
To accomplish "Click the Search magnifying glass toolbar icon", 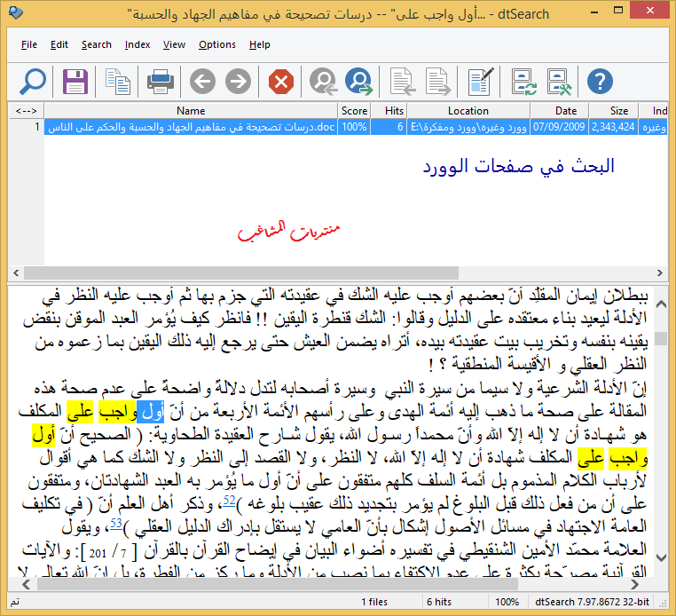I will coord(33,83).
